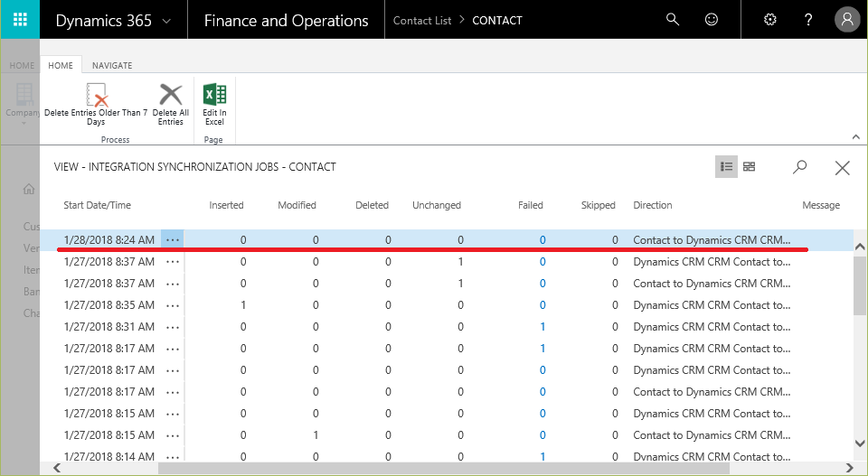Screen dimensions: 868x476
Task: Click Failed count 1 in 8:31 AM row
Action: (x=542, y=327)
